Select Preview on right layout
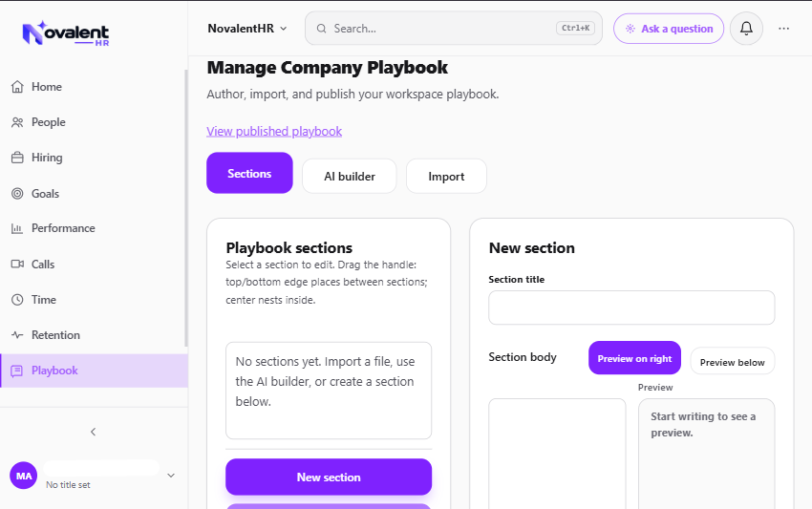The width and height of the screenshot is (812, 509). click(x=634, y=358)
